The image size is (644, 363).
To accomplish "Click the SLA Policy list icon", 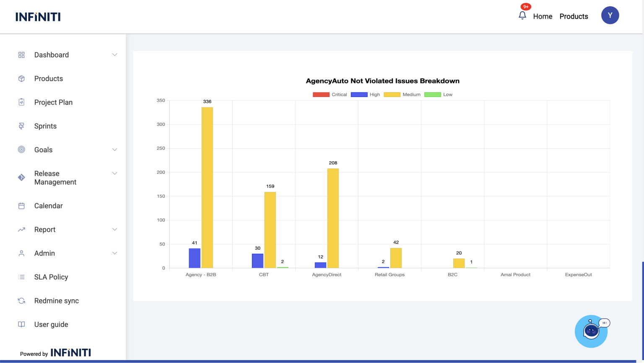I will click(x=21, y=277).
